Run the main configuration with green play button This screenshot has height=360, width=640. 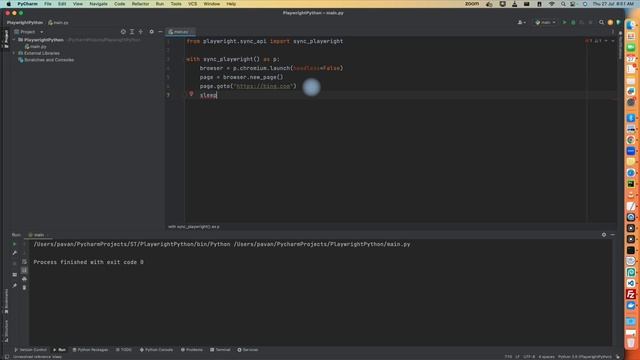(x=564, y=22)
